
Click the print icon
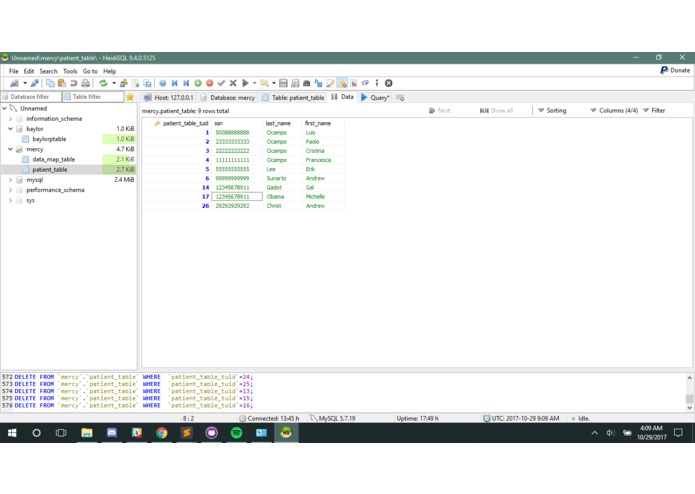[86, 83]
